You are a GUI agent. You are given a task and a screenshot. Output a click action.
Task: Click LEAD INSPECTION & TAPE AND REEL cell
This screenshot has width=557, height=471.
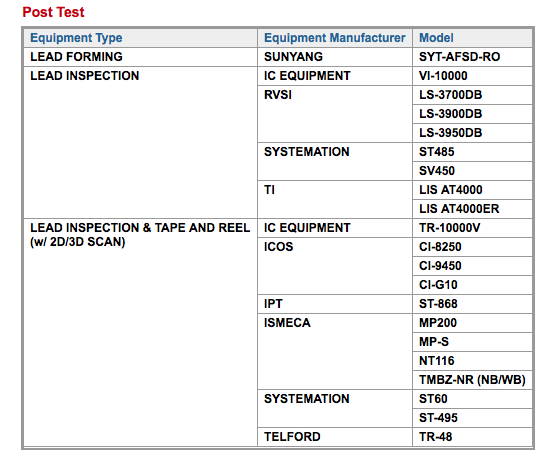(140, 332)
